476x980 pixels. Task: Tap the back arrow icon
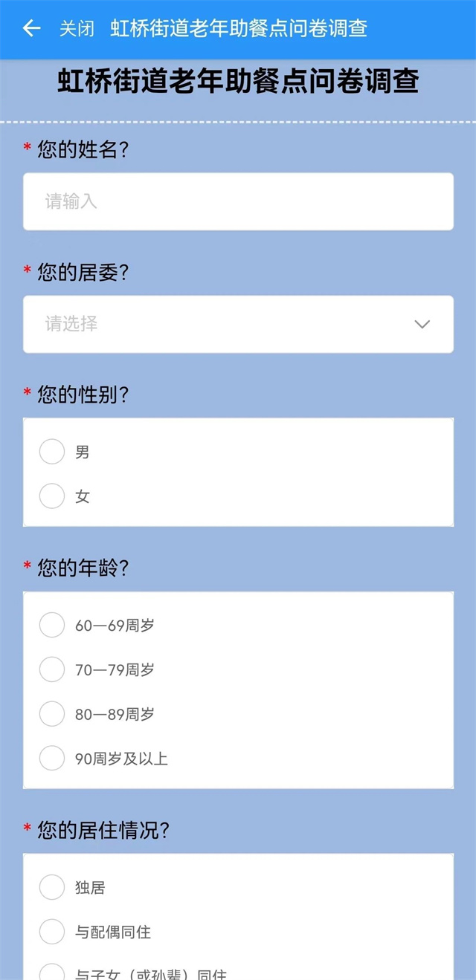(31, 28)
